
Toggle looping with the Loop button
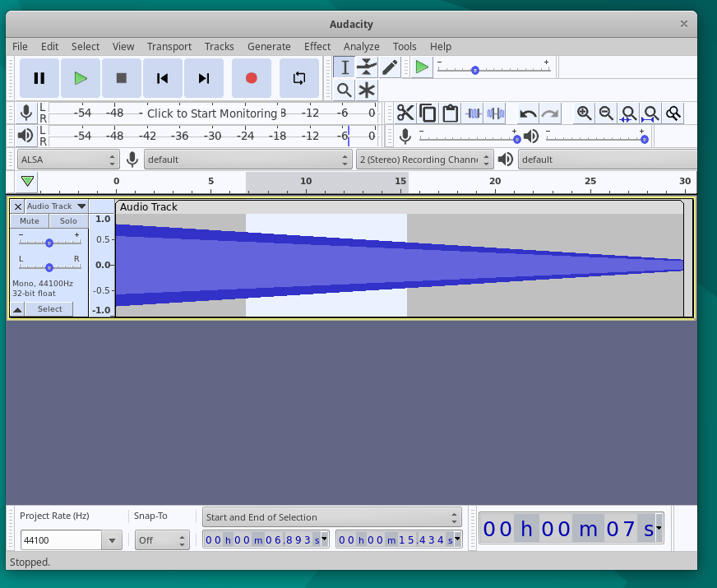coord(299,78)
